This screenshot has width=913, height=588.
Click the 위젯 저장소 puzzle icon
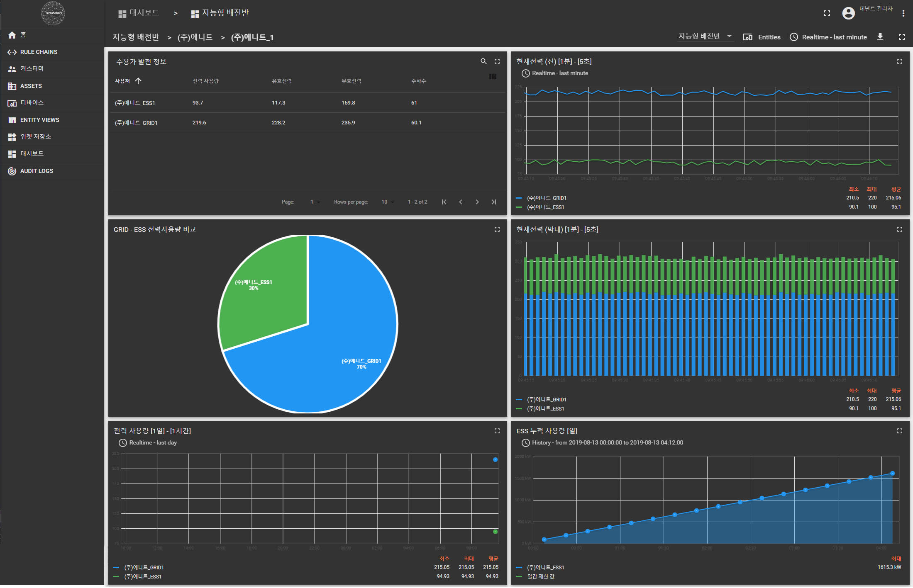(x=12, y=137)
